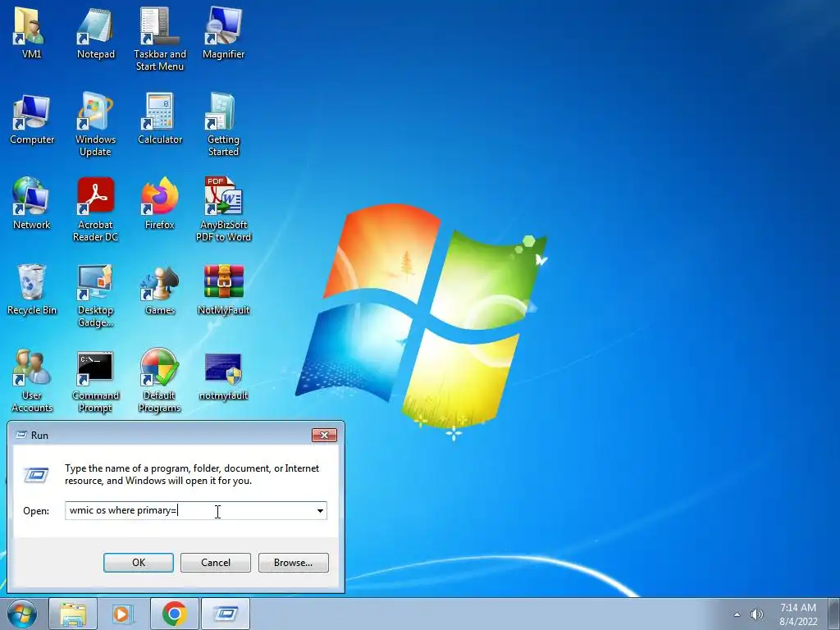Open the volume speaker tray icon
The width and height of the screenshot is (840, 630).
(757, 614)
